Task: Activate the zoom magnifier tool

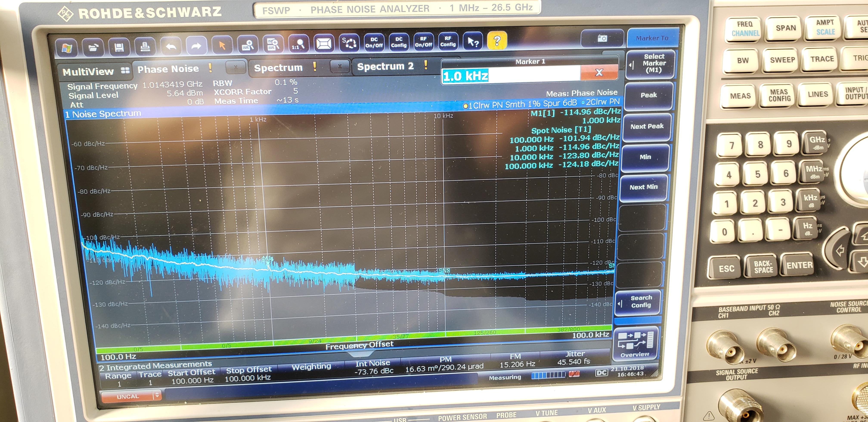Action: pyautogui.click(x=248, y=45)
